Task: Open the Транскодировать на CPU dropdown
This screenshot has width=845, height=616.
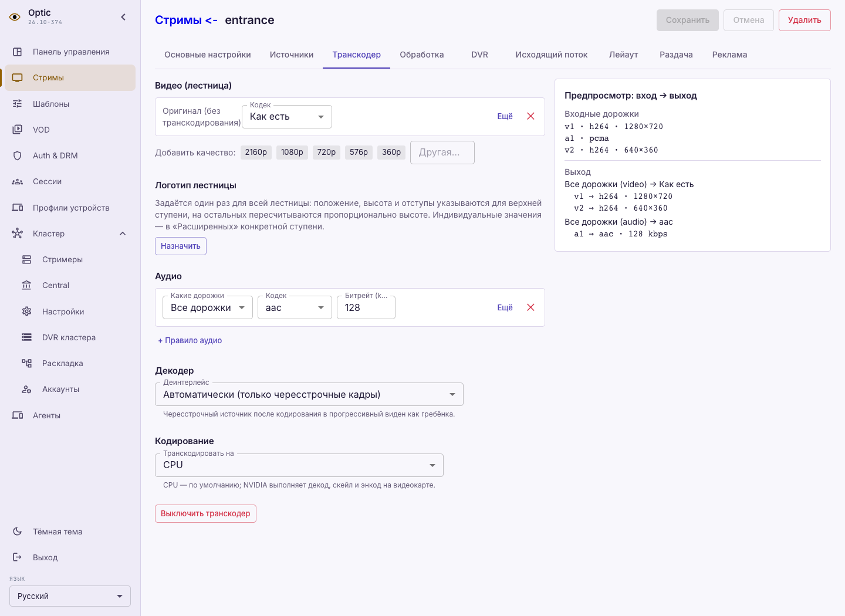Action: click(x=299, y=465)
